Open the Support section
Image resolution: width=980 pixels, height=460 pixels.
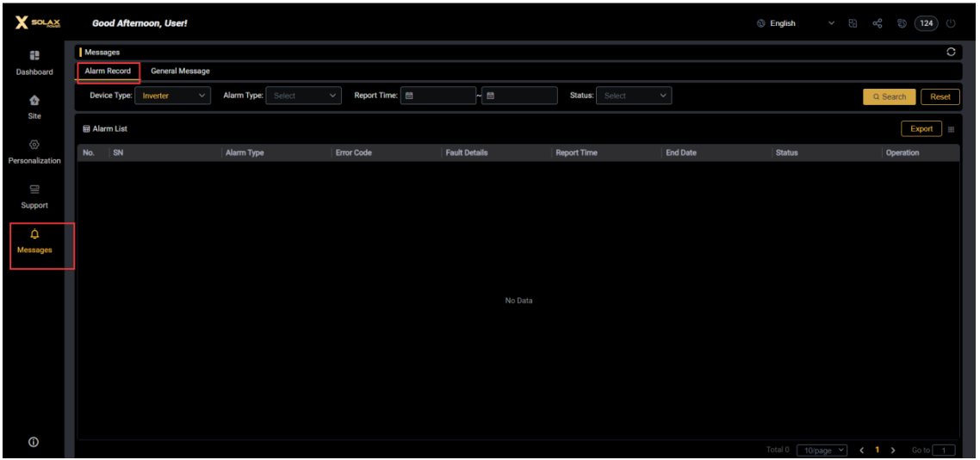34,190
